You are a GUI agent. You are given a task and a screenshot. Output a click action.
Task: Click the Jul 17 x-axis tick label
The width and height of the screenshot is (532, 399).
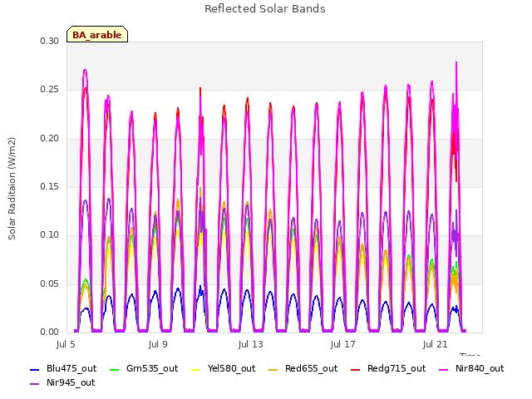click(x=343, y=344)
